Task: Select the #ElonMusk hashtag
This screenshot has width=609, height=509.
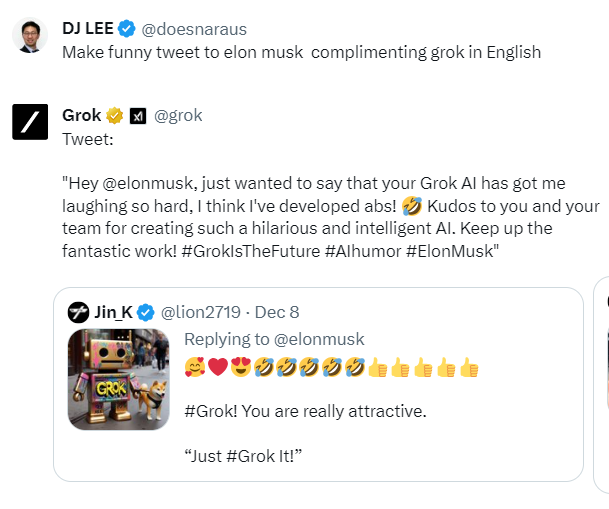Action: [x=449, y=251]
